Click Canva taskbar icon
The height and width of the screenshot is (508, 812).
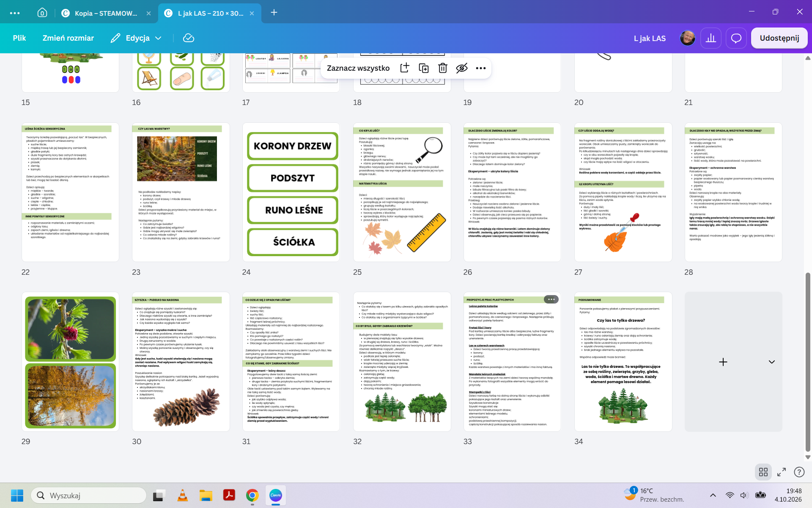(x=276, y=495)
